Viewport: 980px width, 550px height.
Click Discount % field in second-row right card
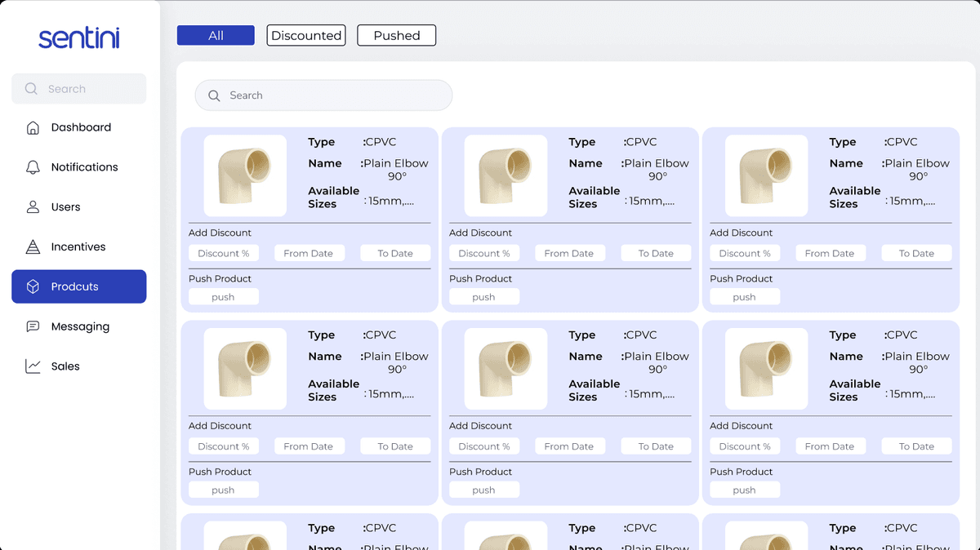745,446
